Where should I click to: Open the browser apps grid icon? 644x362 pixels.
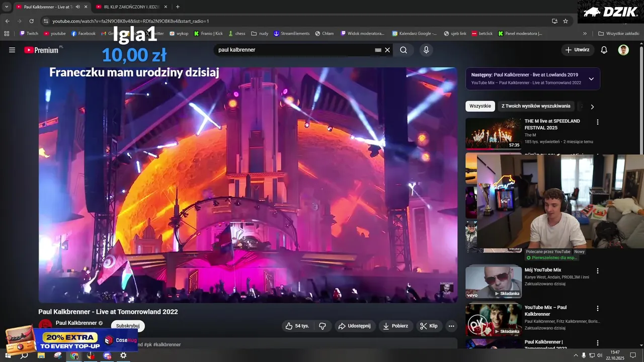pos(7,34)
